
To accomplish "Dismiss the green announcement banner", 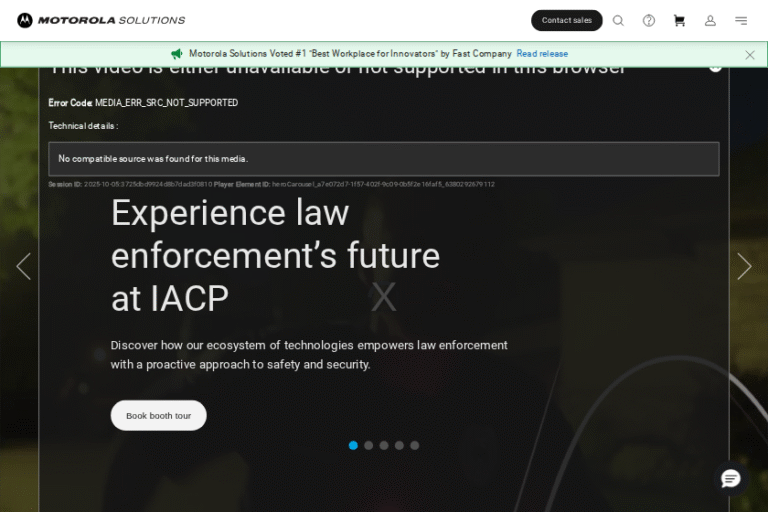I will 750,55.
